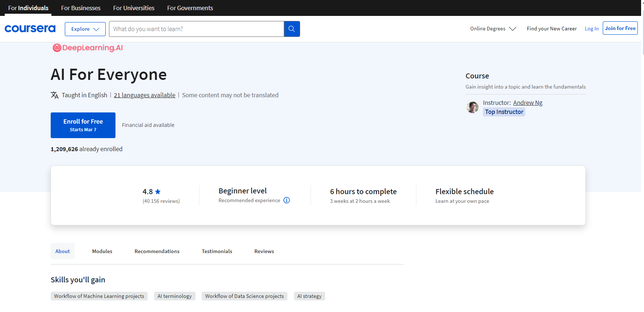The height and width of the screenshot is (312, 644).
Task: Click the Recommended experience text
Action: click(x=249, y=200)
